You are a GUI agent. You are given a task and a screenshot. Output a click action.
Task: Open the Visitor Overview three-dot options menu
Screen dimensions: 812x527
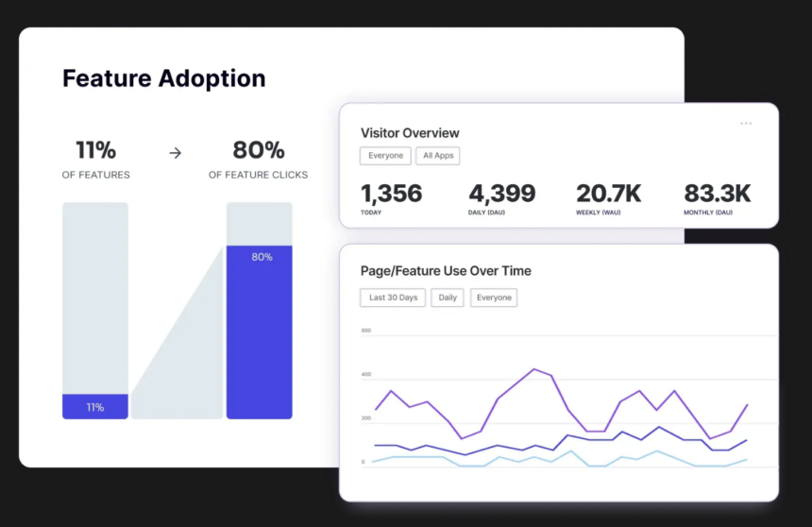746,124
